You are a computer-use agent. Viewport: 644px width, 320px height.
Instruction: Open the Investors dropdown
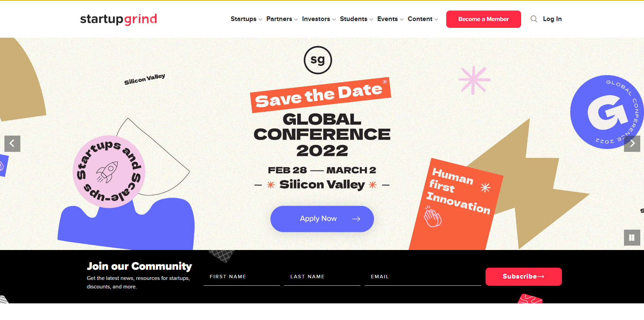pyautogui.click(x=319, y=19)
